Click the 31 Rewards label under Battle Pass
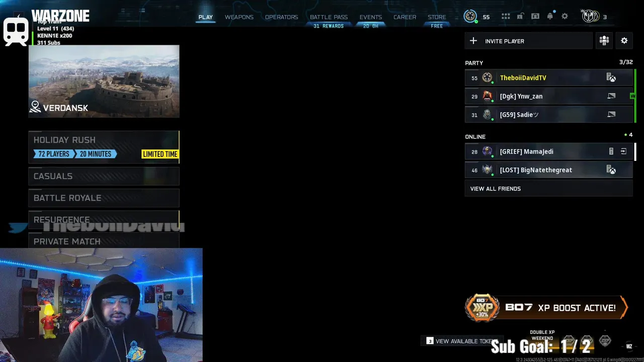The image size is (644, 362). pyautogui.click(x=329, y=26)
